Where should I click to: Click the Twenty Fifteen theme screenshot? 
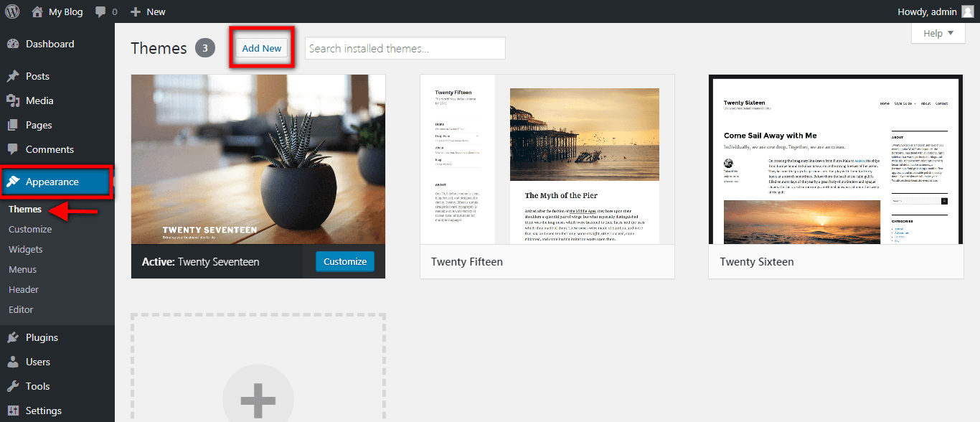547,159
